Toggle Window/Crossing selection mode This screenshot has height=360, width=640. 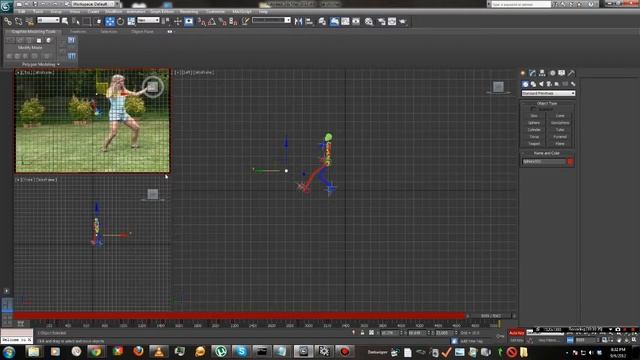98,21
